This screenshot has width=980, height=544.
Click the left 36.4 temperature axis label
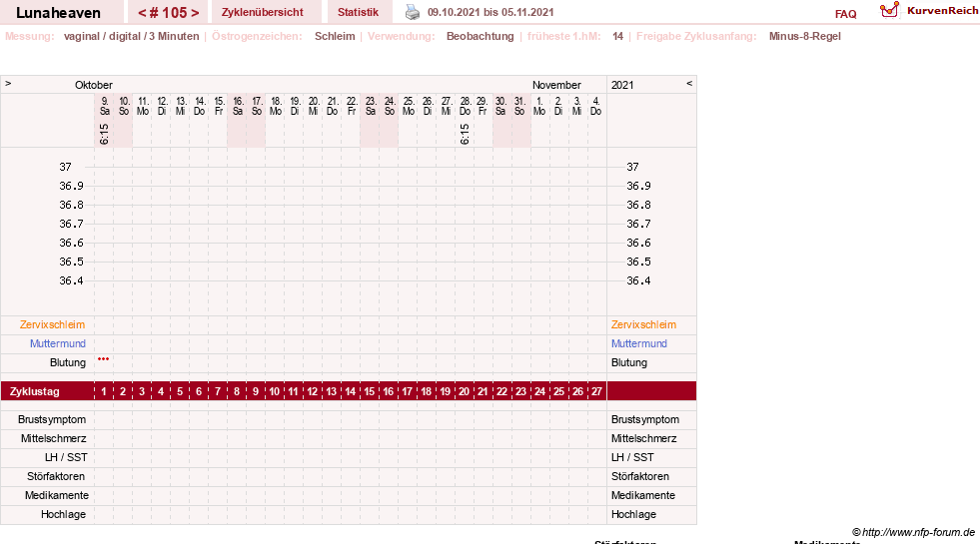(71, 281)
